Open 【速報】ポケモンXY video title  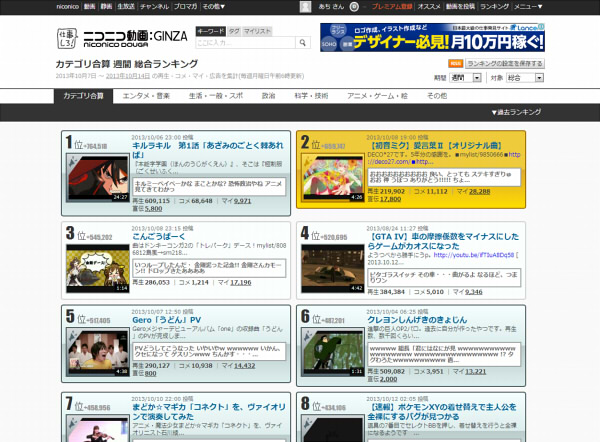442,412
